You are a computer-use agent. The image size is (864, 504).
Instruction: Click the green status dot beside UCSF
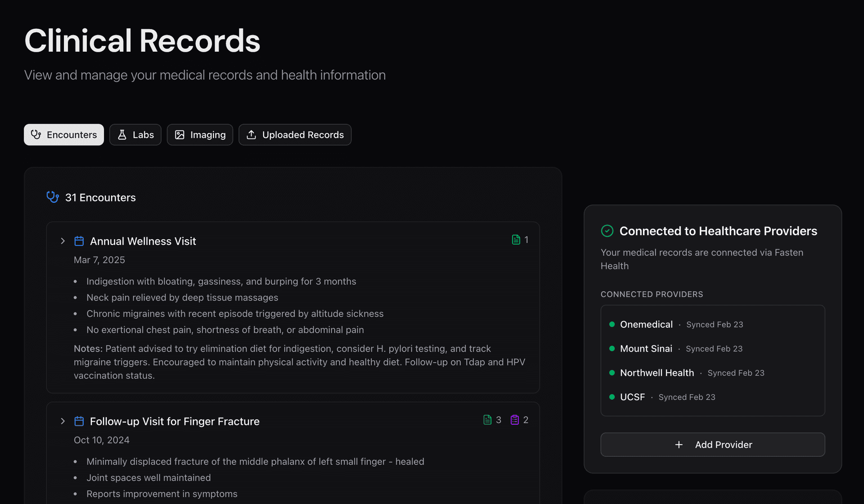612,397
